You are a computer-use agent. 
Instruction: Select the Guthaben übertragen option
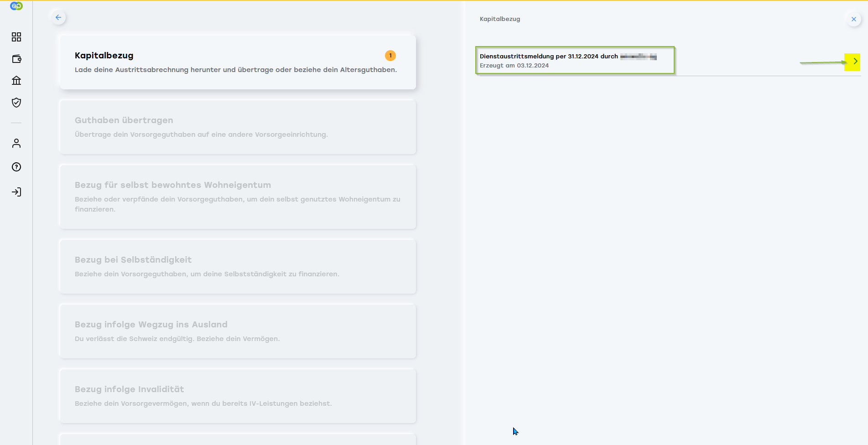click(x=238, y=127)
